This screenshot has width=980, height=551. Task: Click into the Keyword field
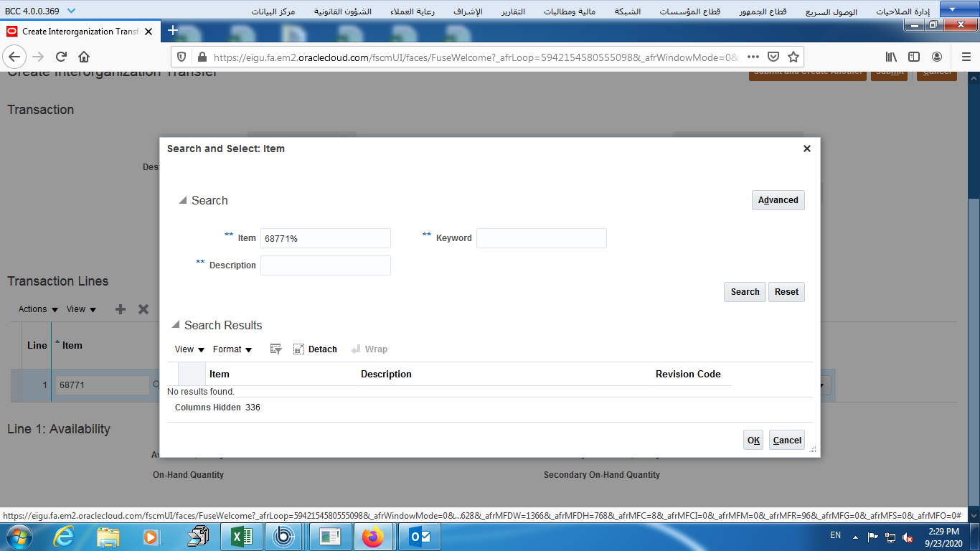pos(542,238)
